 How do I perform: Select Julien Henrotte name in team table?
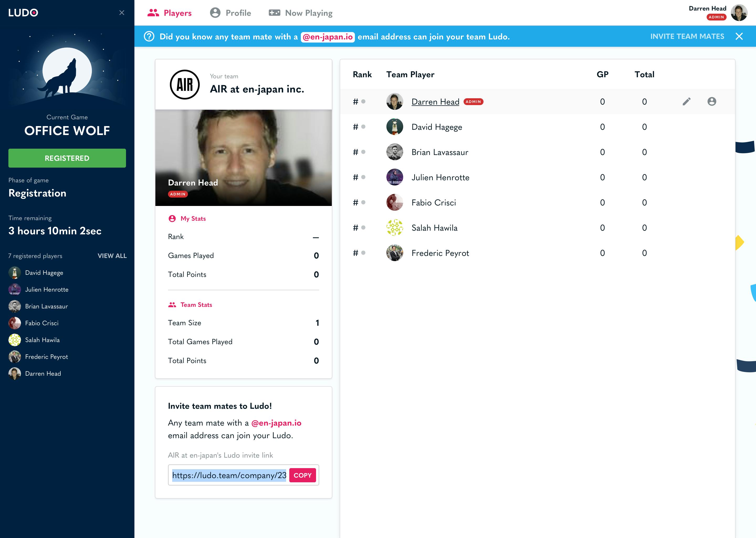click(x=440, y=177)
